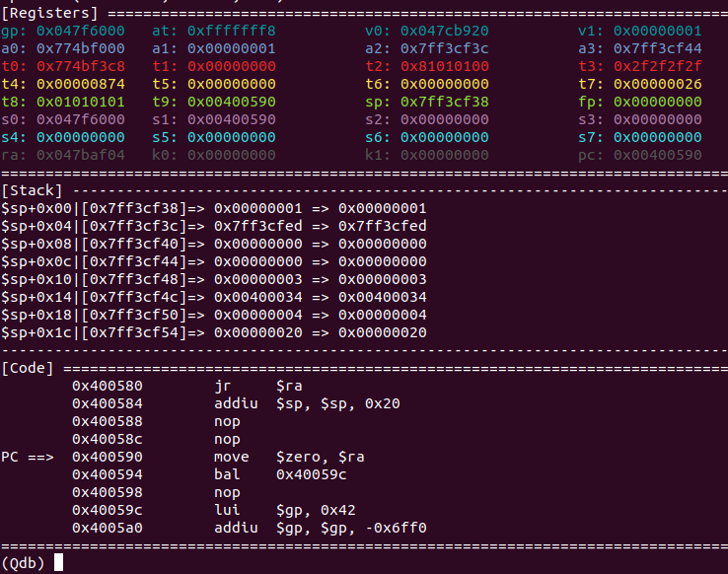
Task: Click stack row $sp+0x08
Action: 214,244
